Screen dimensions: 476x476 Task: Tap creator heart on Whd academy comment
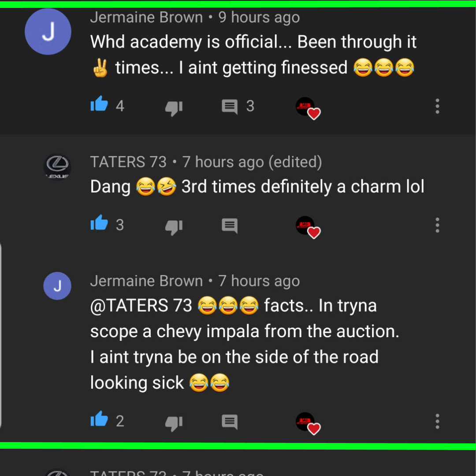tap(308, 108)
